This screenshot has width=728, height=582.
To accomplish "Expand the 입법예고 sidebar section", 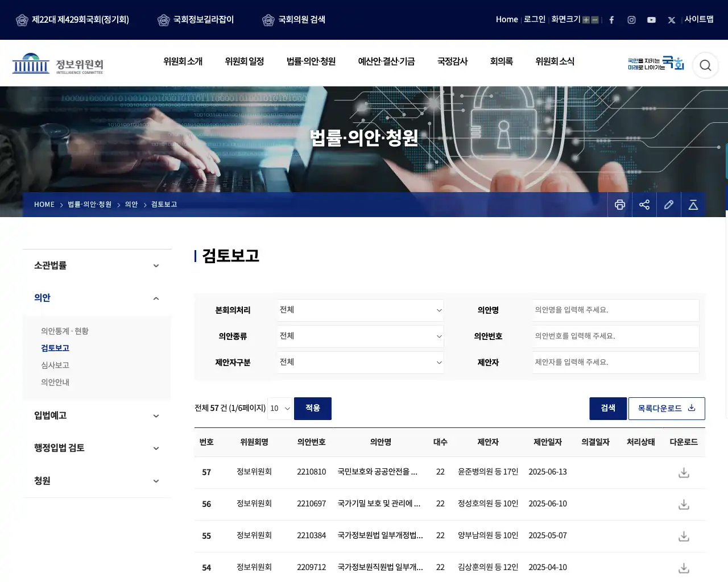I will pyautogui.click(x=97, y=415).
